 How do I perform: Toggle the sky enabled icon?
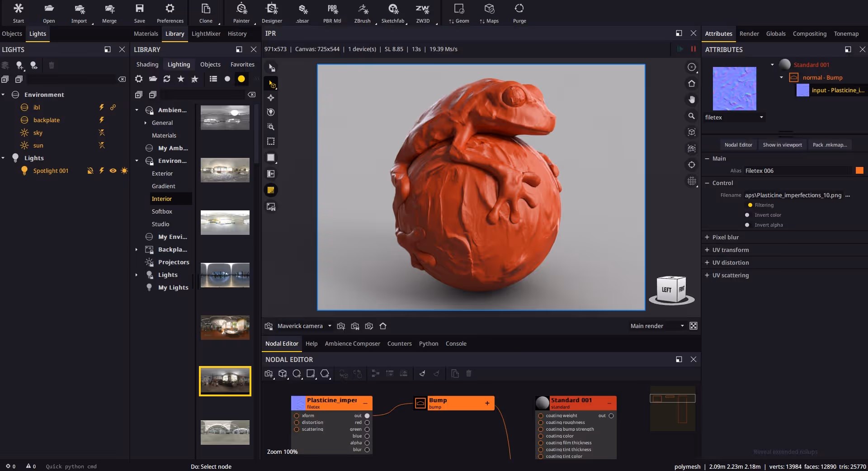[102, 133]
